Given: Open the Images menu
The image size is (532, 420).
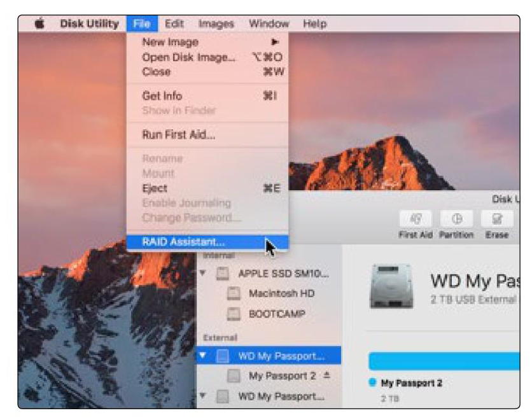Looking at the screenshot, I should tap(216, 24).
